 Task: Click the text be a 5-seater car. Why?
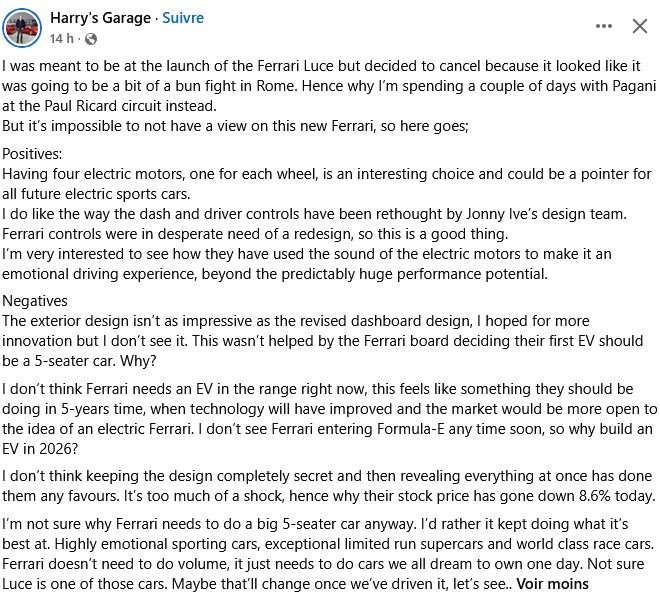point(79,361)
